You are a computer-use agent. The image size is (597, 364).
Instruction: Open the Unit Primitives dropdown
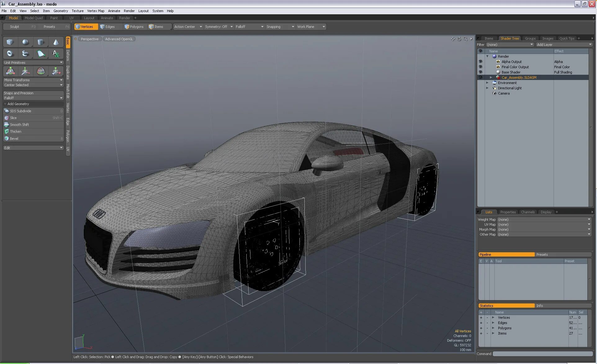click(x=33, y=63)
